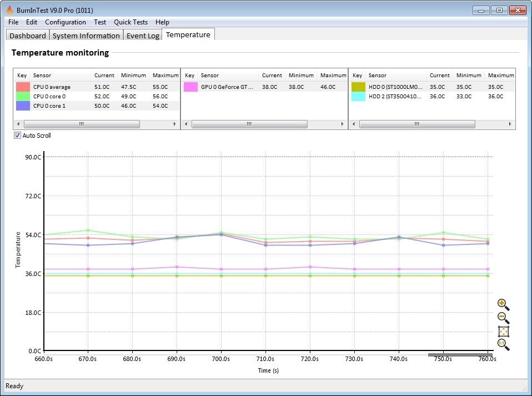Toggle the Auto Scroll checkbox

[x=17, y=136]
